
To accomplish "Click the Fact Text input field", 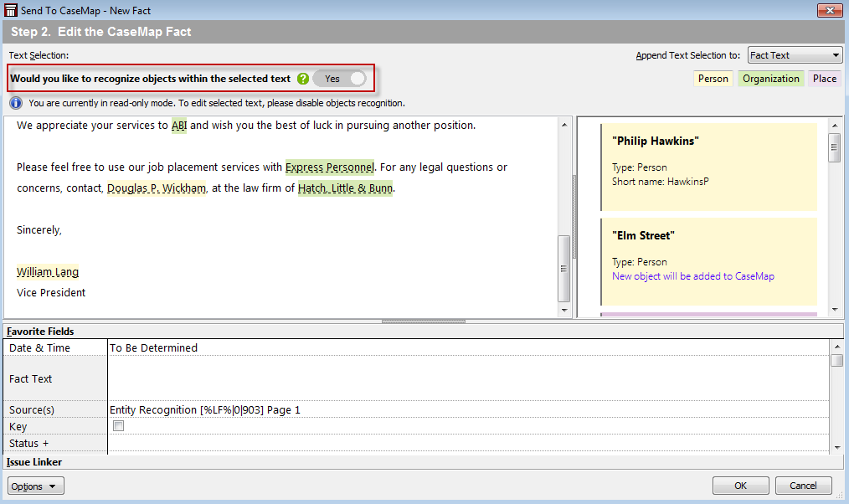I will pyautogui.click(x=469, y=378).
